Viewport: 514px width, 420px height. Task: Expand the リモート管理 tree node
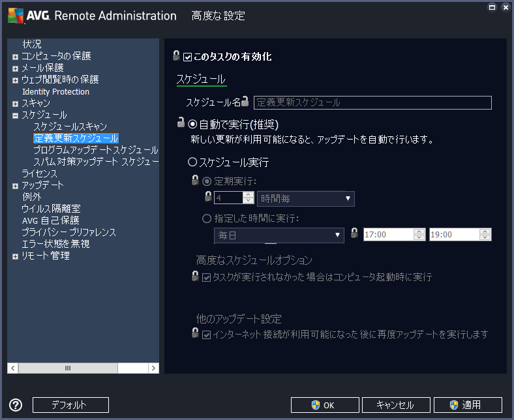click(x=15, y=257)
